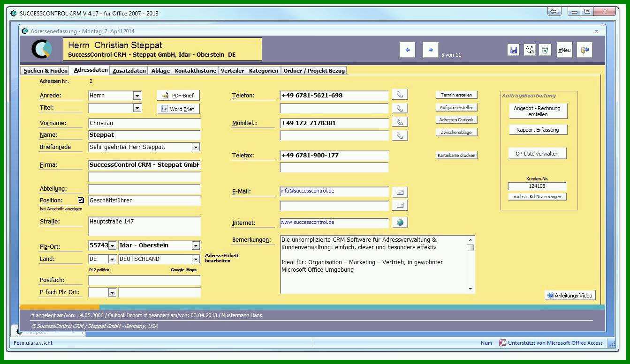Expand the DEUTSCHLAND country dropdown
The width and height of the screenshot is (630, 364).
196,259
